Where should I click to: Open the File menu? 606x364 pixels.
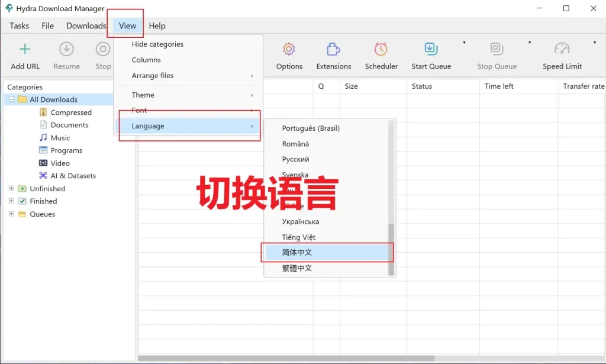tap(47, 26)
